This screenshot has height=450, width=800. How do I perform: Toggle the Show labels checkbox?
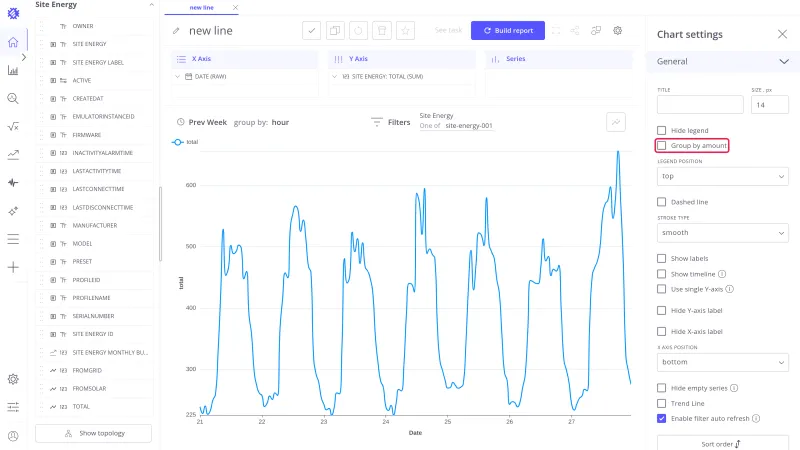(661, 258)
